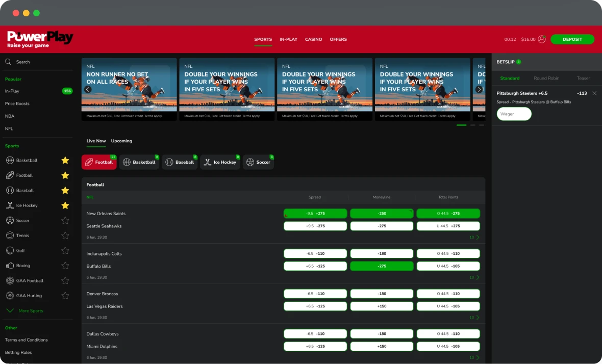Open Betting Rules link
602x364 pixels.
18,352
